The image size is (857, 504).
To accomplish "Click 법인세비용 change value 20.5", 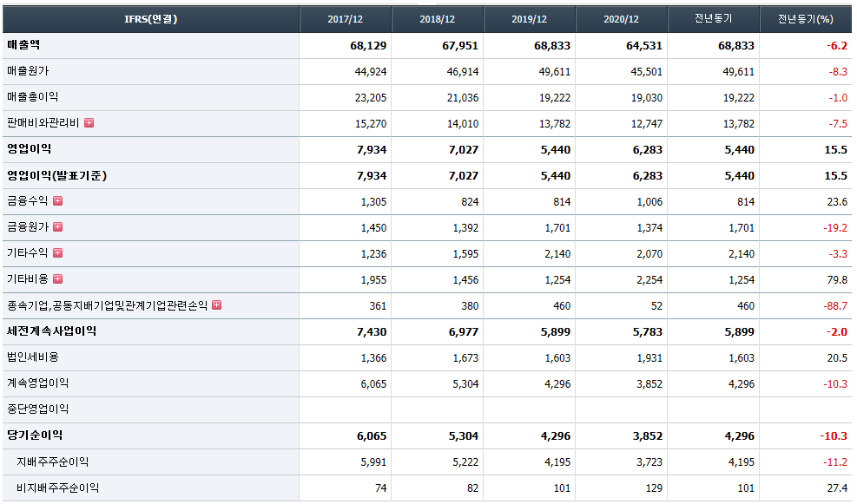I will tap(837, 358).
